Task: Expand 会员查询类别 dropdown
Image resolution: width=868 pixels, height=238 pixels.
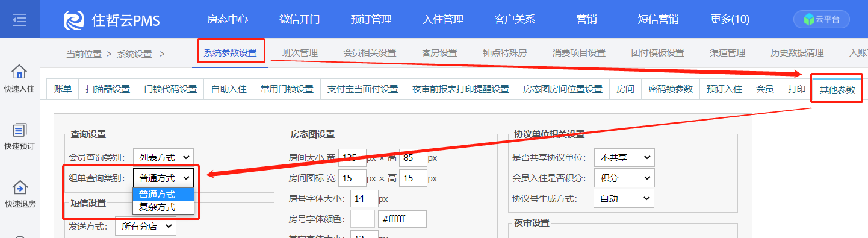Action: (164, 157)
